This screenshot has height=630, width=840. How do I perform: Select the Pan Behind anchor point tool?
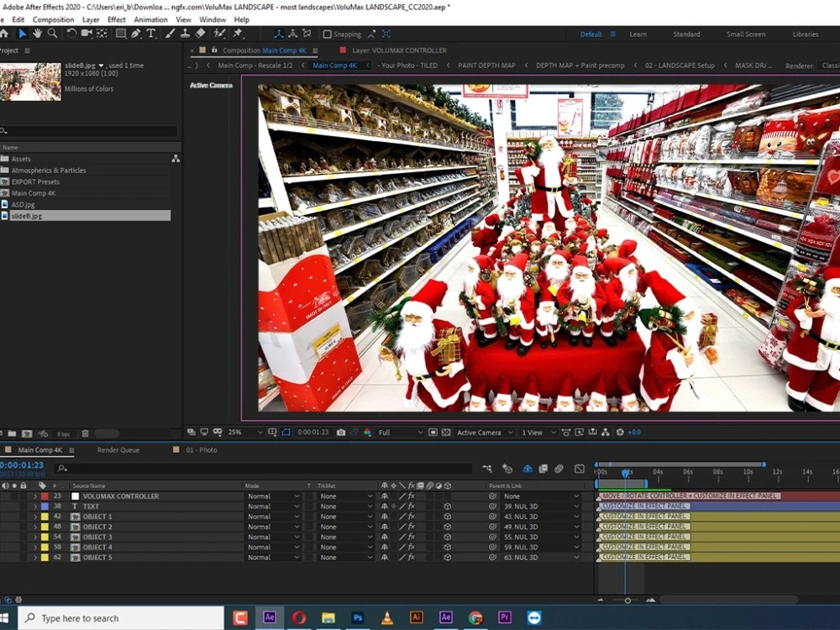click(102, 34)
